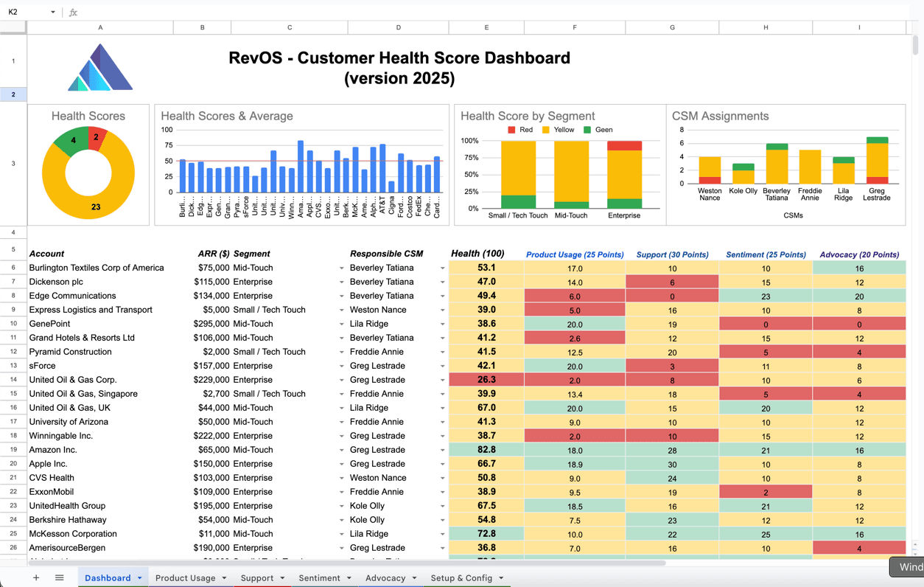Open the Setup & Config tab
This screenshot has width=924, height=587.
(x=461, y=578)
